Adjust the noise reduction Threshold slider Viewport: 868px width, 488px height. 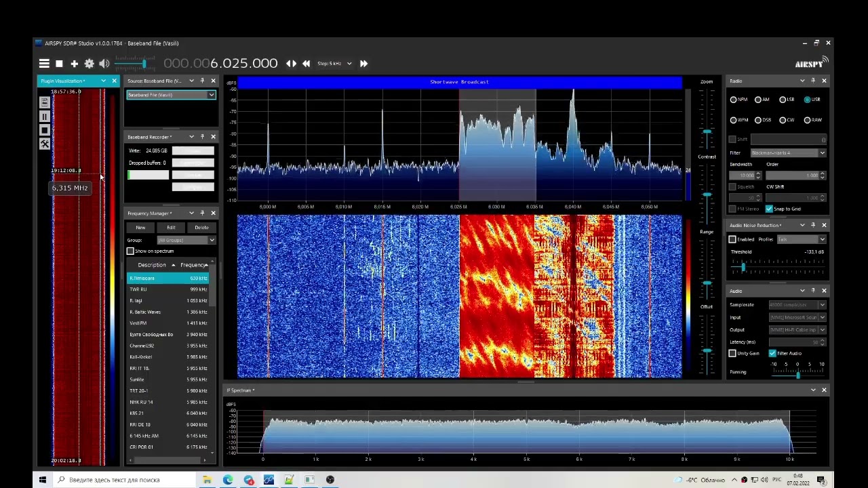click(743, 267)
